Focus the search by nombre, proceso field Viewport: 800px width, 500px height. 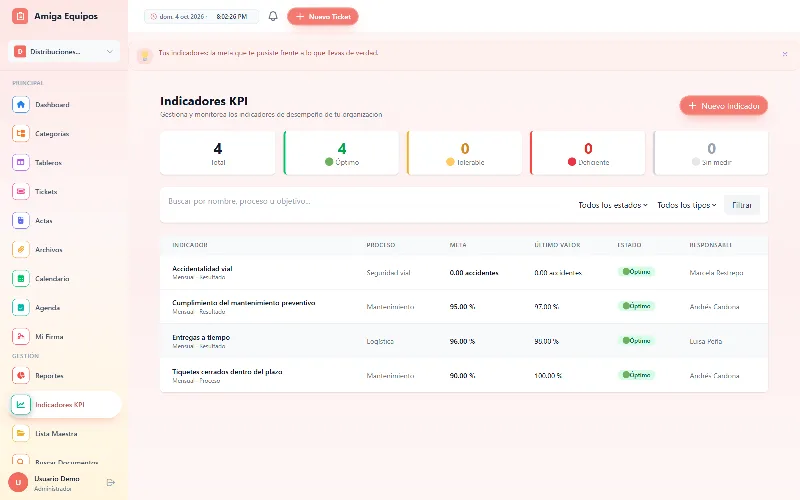[x=367, y=202]
